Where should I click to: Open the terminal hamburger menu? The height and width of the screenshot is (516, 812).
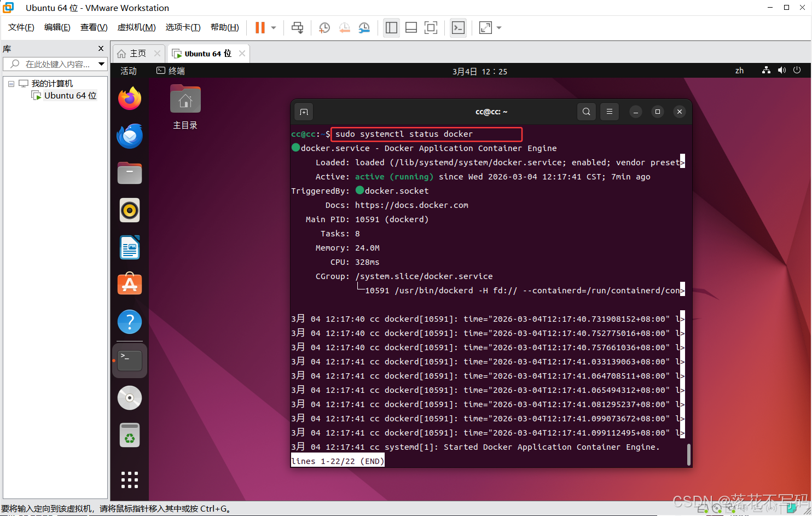[609, 112]
